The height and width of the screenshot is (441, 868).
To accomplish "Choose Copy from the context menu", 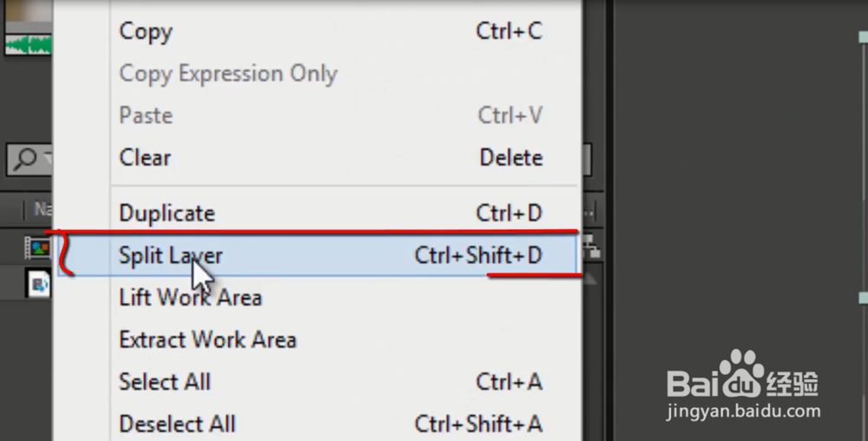I will (146, 31).
